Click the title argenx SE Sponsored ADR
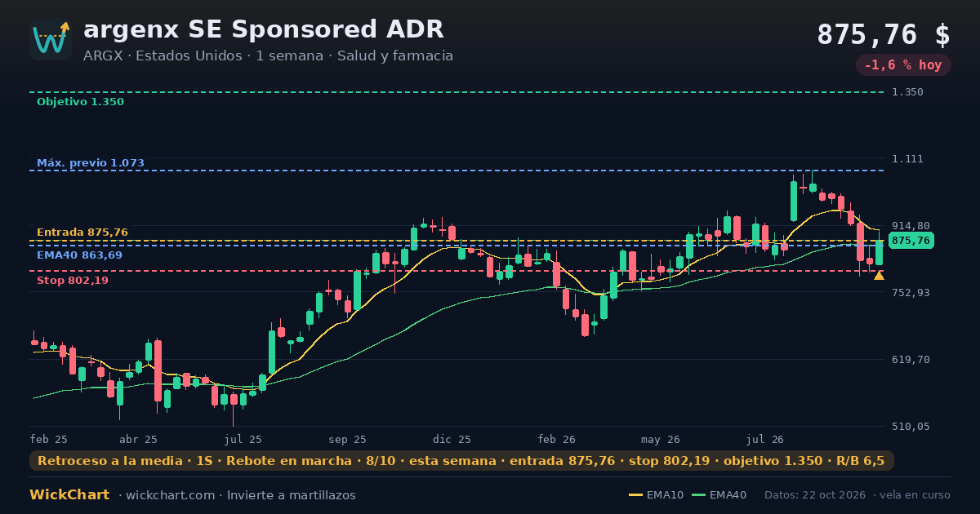 click(264, 29)
